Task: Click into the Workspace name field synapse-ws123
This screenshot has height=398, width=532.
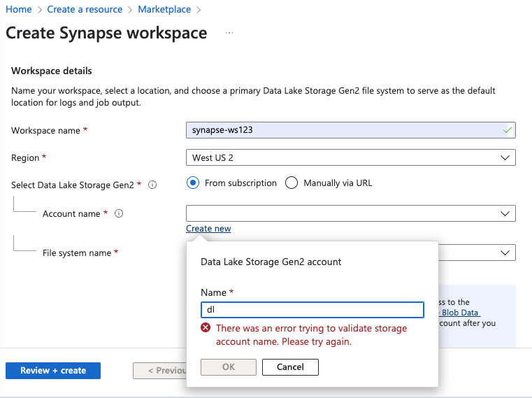Action: (351, 130)
